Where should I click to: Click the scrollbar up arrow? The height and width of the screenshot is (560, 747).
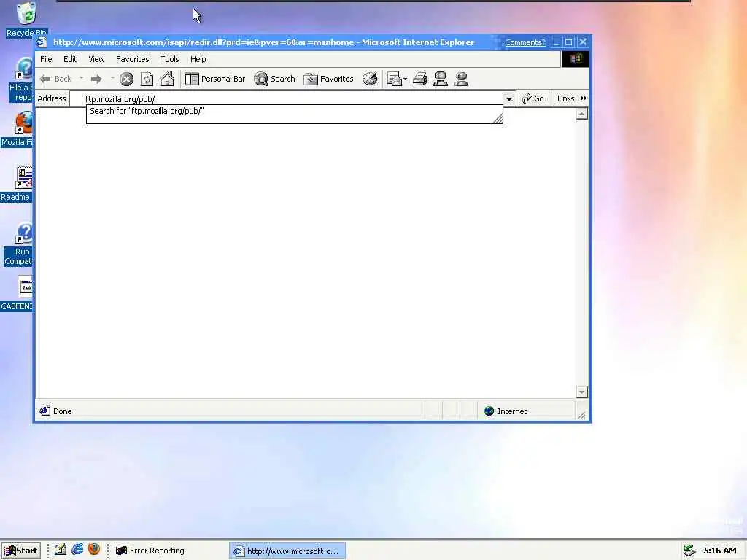581,114
